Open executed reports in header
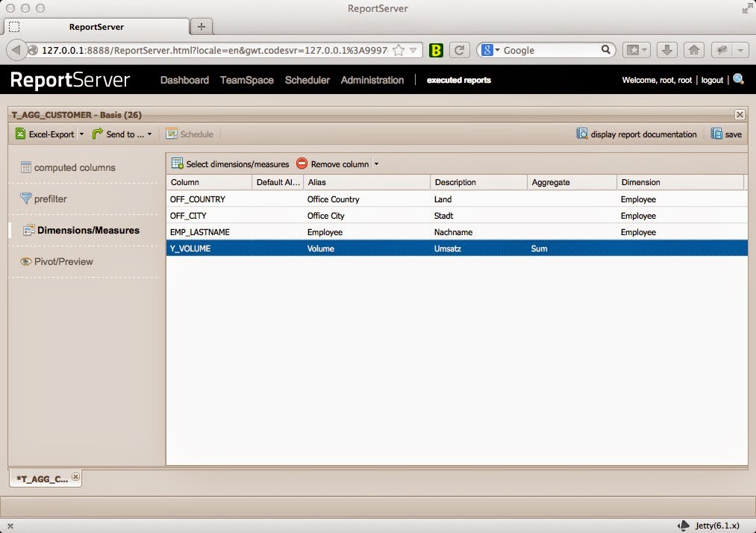This screenshot has width=756, height=533. (458, 80)
